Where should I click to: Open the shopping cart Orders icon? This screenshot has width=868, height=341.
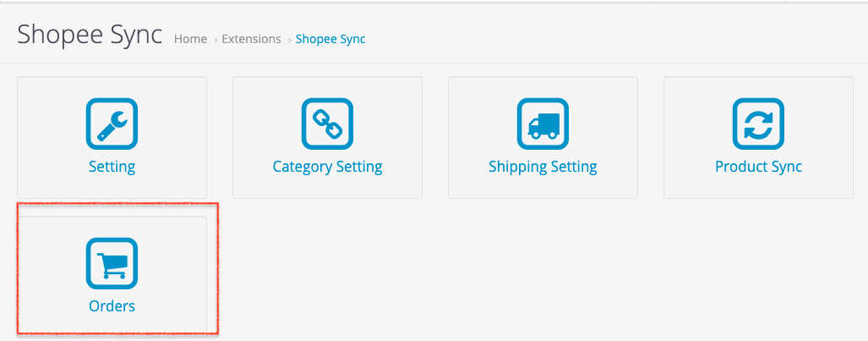coord(112,263)
